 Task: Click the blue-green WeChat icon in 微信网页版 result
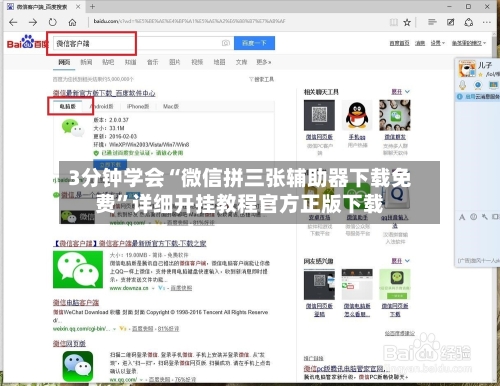(x=78, y=366)
